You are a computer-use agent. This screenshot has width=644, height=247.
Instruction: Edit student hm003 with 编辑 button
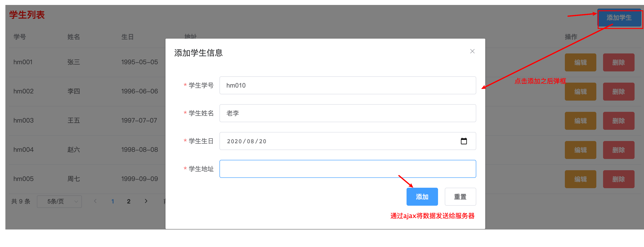580,121
